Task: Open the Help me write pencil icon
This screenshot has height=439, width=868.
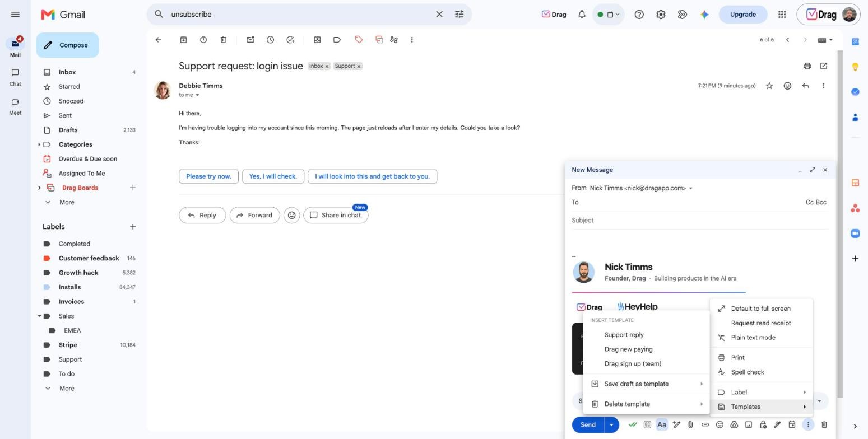Action: (676, 424)
